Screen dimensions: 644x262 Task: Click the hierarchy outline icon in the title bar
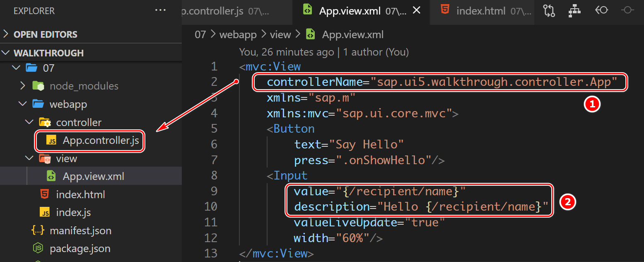[x=574, y=11]
